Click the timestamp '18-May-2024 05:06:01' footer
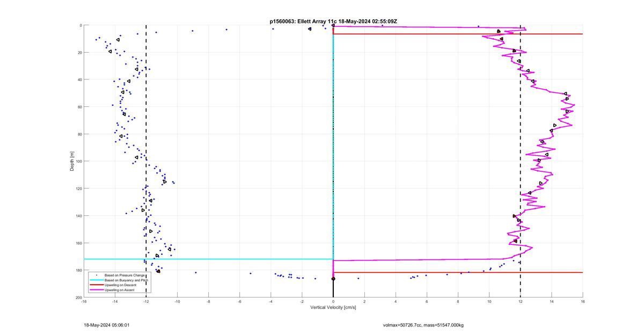The height and width of the screenshot is (334, 644). click(107, 325)
